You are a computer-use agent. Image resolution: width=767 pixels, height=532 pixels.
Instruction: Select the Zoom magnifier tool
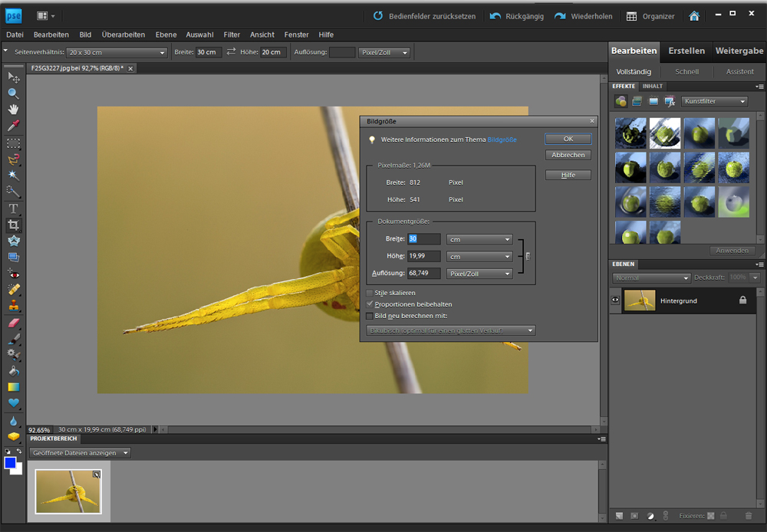click(14, 94)
